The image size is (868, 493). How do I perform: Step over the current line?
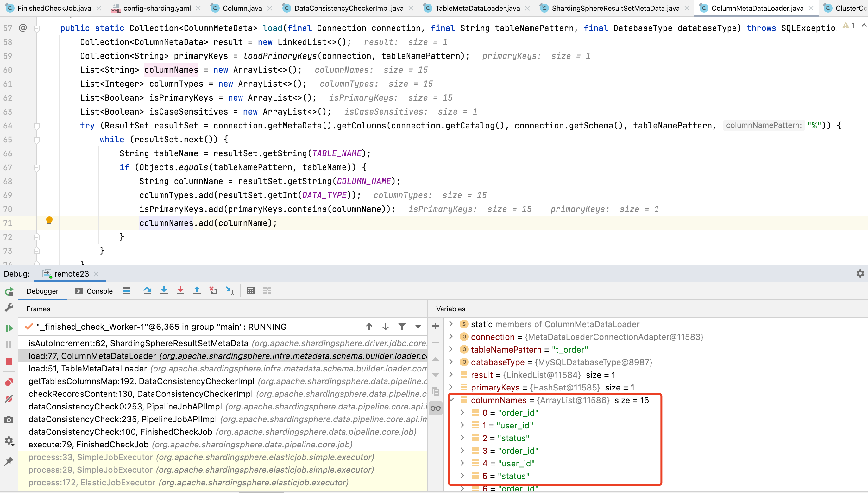pos(147,290)
